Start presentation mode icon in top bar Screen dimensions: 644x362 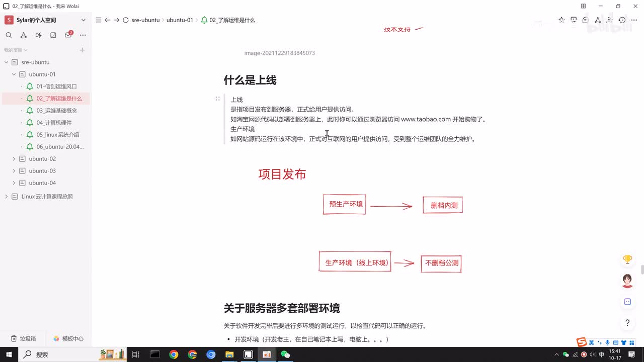(574, 20)
